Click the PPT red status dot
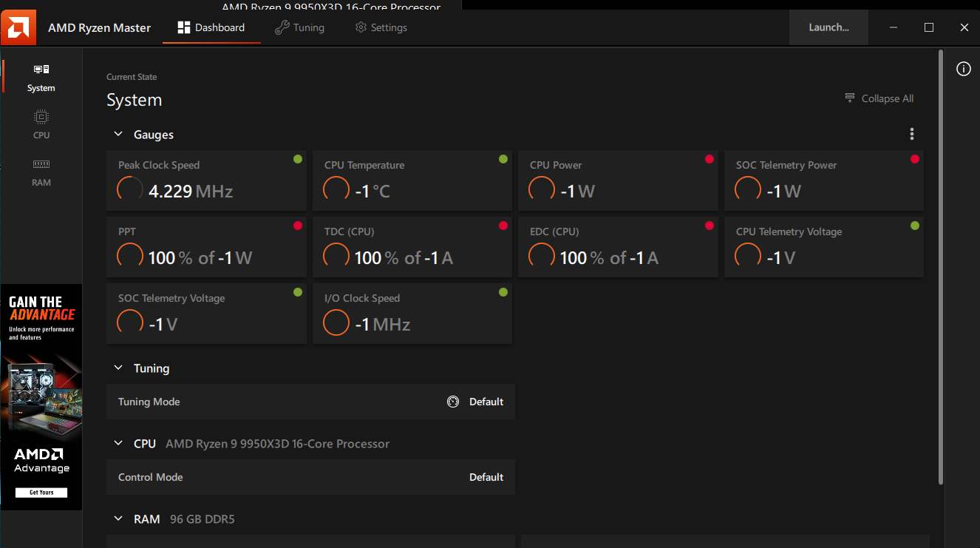This screenshot has width=980, height=548. click(x=298, y=226)
